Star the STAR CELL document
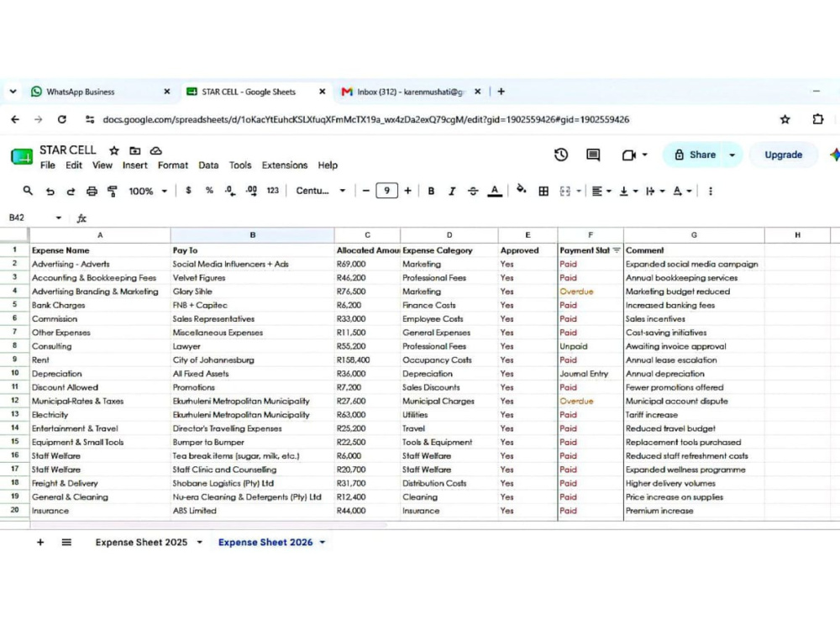 coord(114,150)
